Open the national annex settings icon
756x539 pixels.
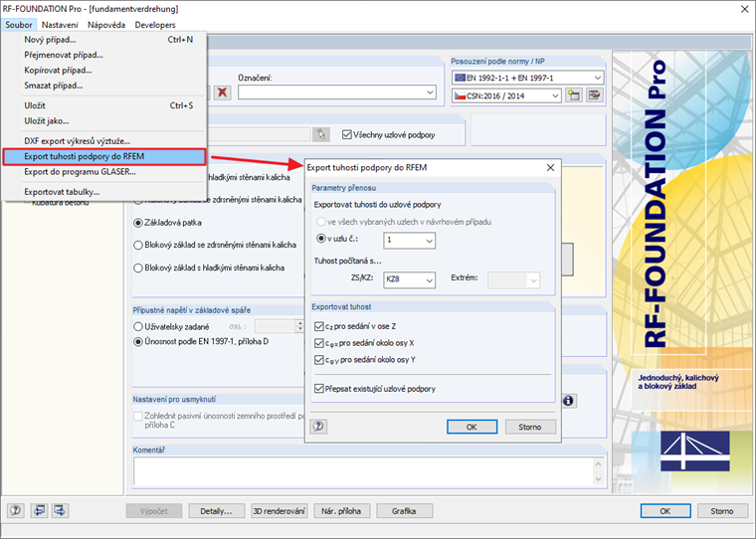coord(595,95)
